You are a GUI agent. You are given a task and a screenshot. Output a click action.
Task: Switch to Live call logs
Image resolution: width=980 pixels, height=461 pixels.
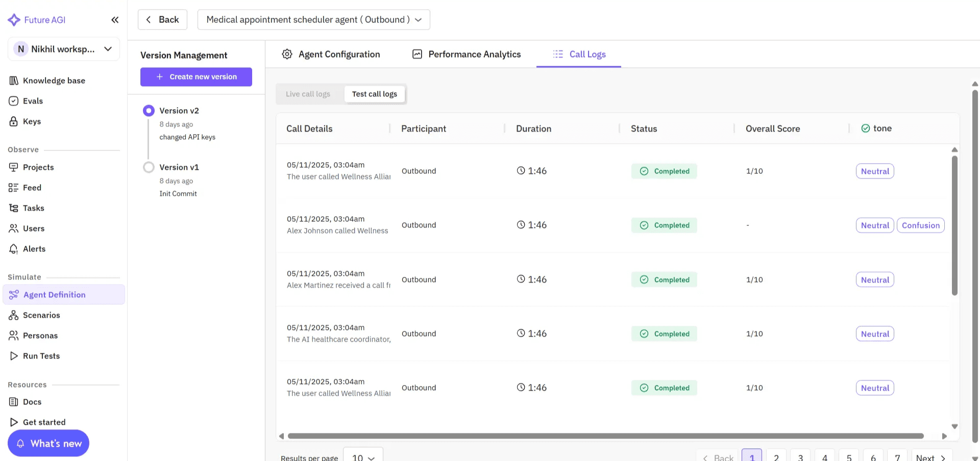[x=308, y=94]
